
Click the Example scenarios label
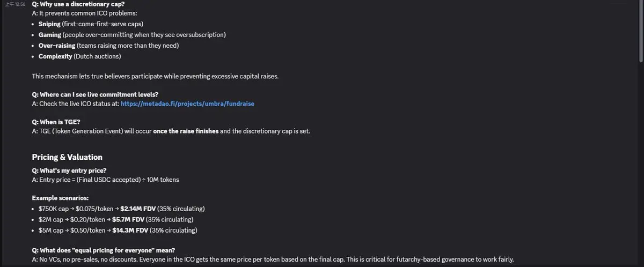point(60,198)
